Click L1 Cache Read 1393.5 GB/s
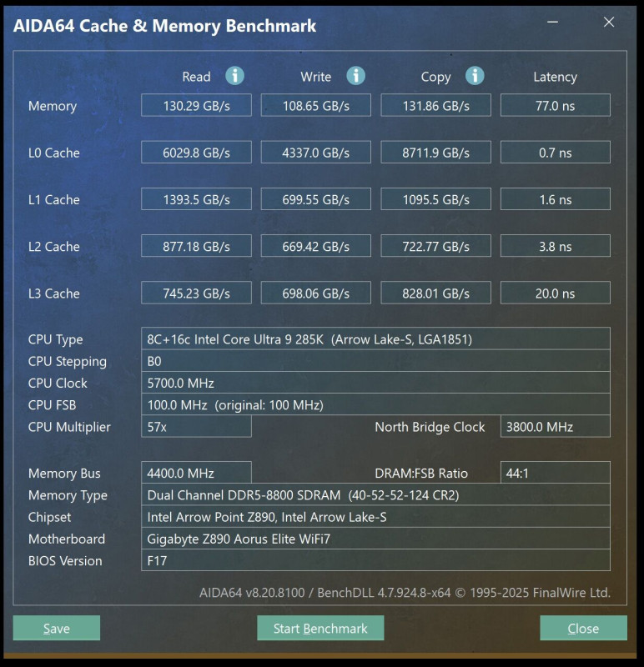The height and width of the screenshot is (667, 644). click(196, 199)
